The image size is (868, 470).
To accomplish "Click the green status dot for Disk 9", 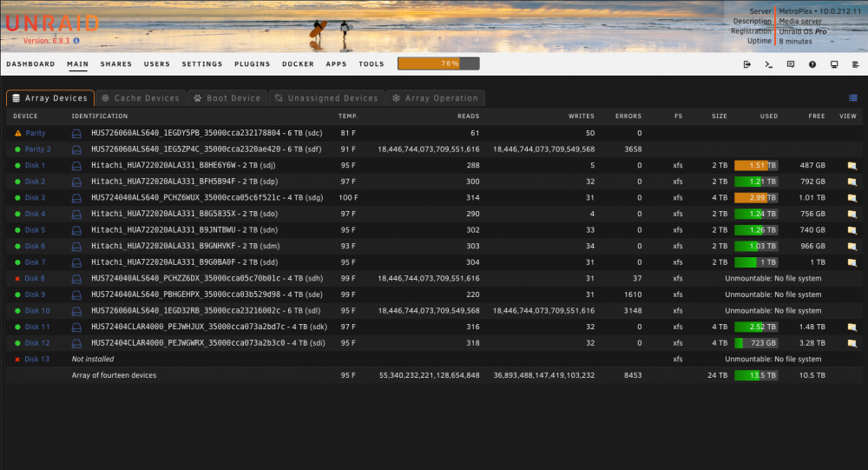I will coord(17,295).
